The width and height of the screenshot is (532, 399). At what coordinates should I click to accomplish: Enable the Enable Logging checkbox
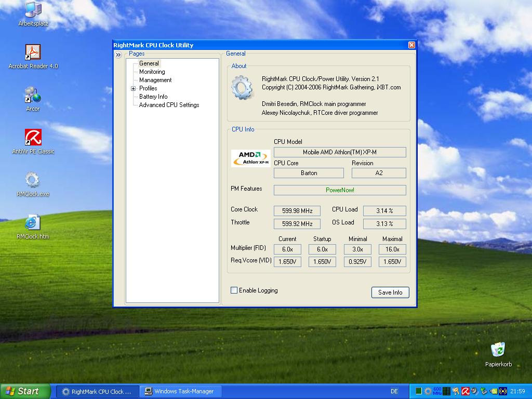point(234,290)
